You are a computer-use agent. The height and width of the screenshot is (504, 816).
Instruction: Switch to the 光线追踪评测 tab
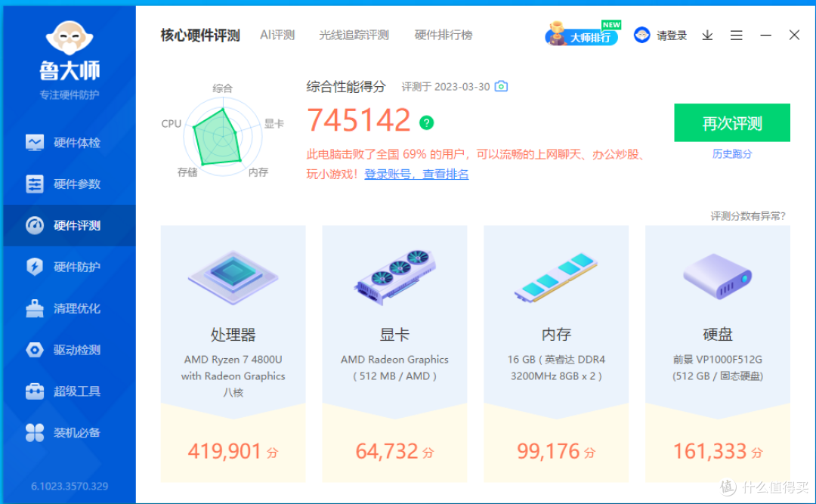[x=354, y=35]
